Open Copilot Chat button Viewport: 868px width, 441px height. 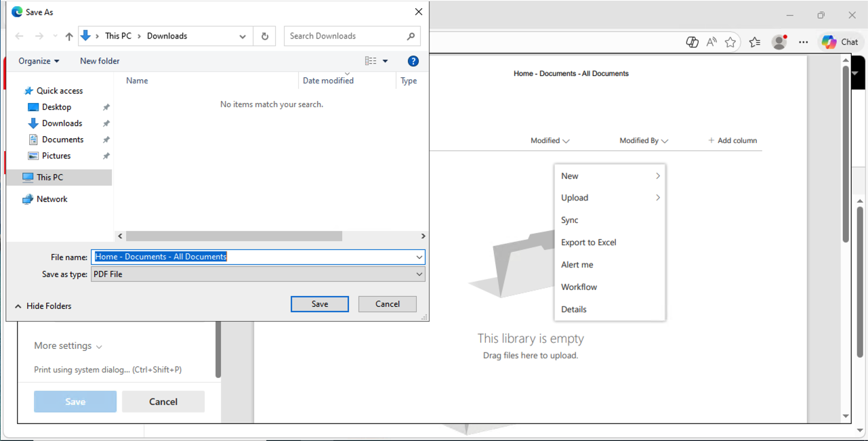pyautogui.click(x=840, y=42)
